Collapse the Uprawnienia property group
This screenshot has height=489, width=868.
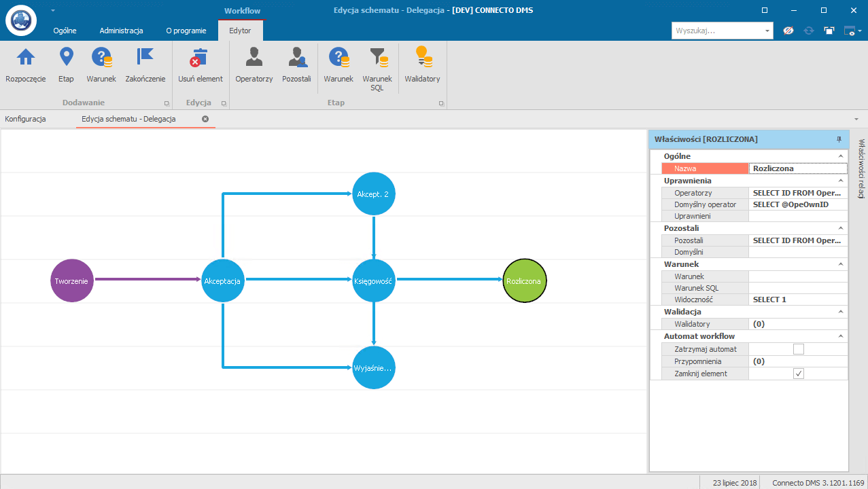[x=841, y=181]
